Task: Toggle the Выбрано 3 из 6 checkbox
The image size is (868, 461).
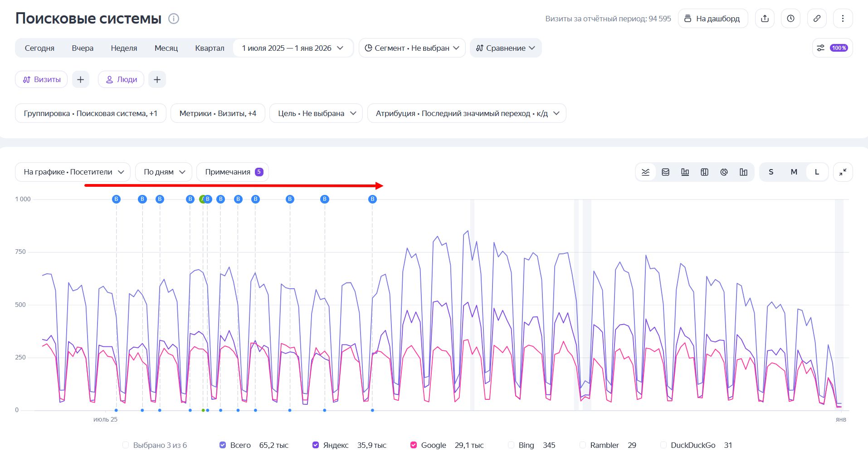Action: coord(126,445)
